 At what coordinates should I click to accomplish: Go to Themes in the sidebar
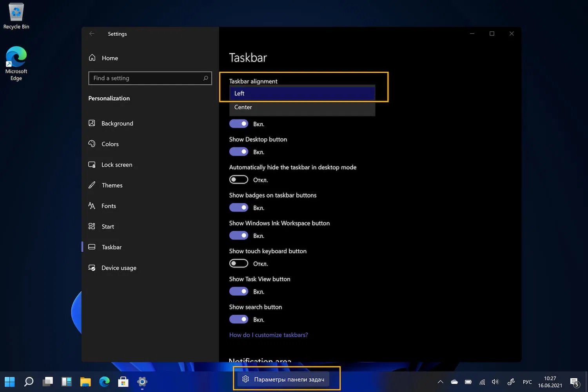click(x=112, y=185)
